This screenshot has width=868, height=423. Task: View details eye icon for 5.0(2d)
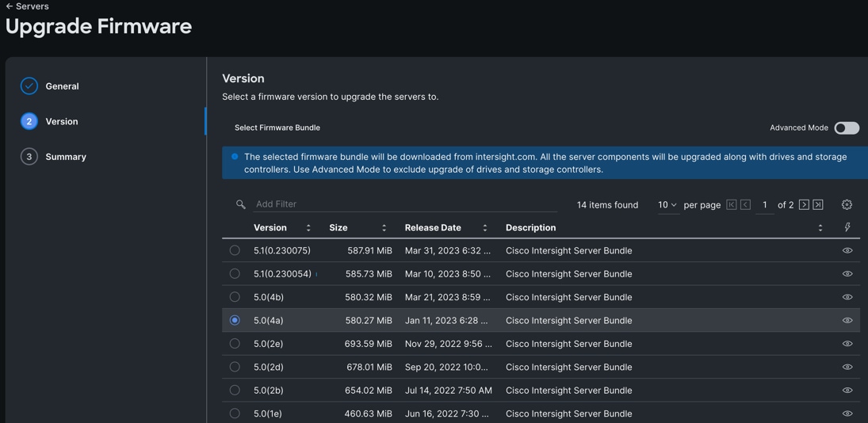pos(847,367)
